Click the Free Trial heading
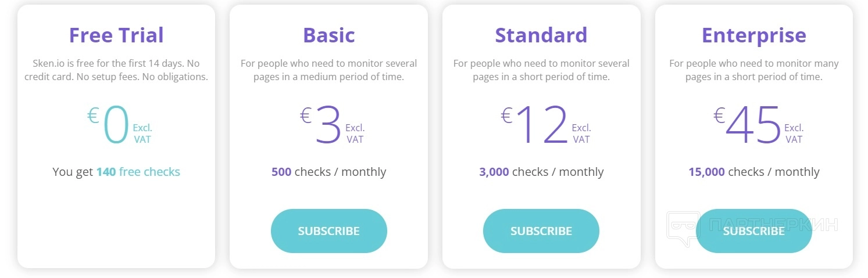868x278 pixels. (x=116, y=35)
